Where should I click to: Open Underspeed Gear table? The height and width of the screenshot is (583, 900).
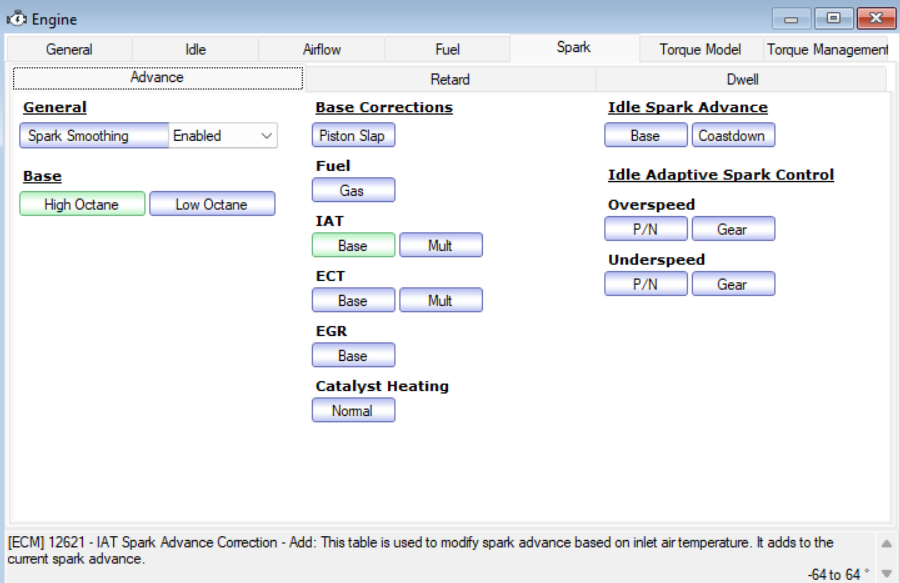coord(733,284)
